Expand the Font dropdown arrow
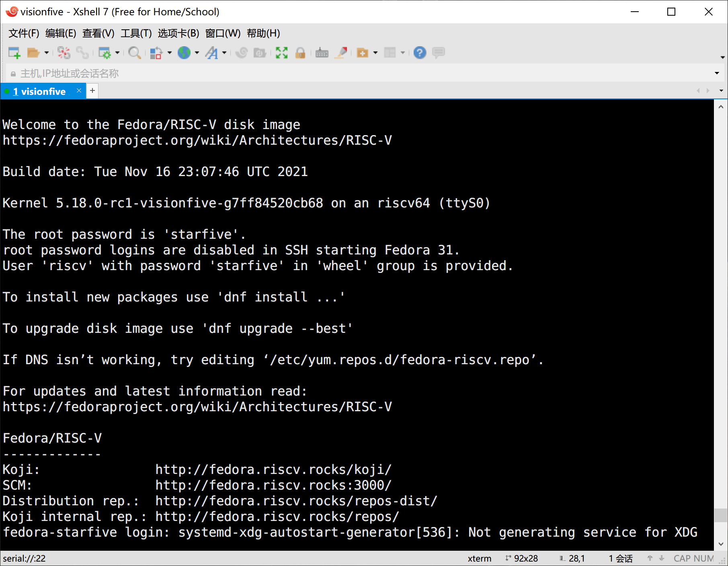The width and height of the screenshot is (728, 566). pos(224,53)
